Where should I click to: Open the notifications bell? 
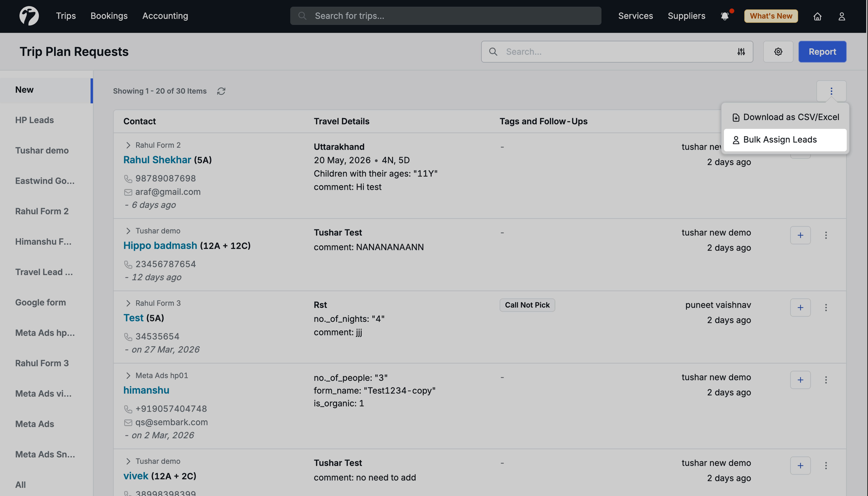coord(725,16)
